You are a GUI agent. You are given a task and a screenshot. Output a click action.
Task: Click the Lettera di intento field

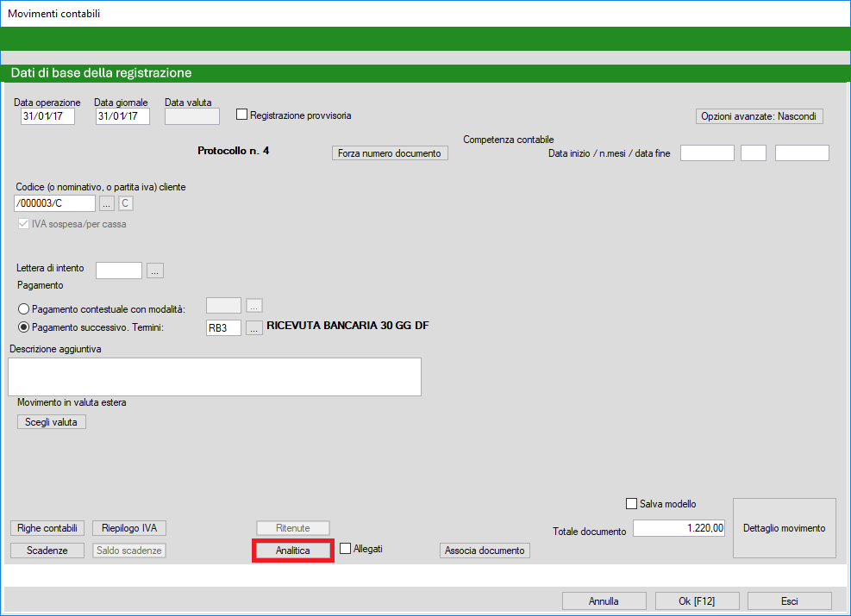point(119,270)
